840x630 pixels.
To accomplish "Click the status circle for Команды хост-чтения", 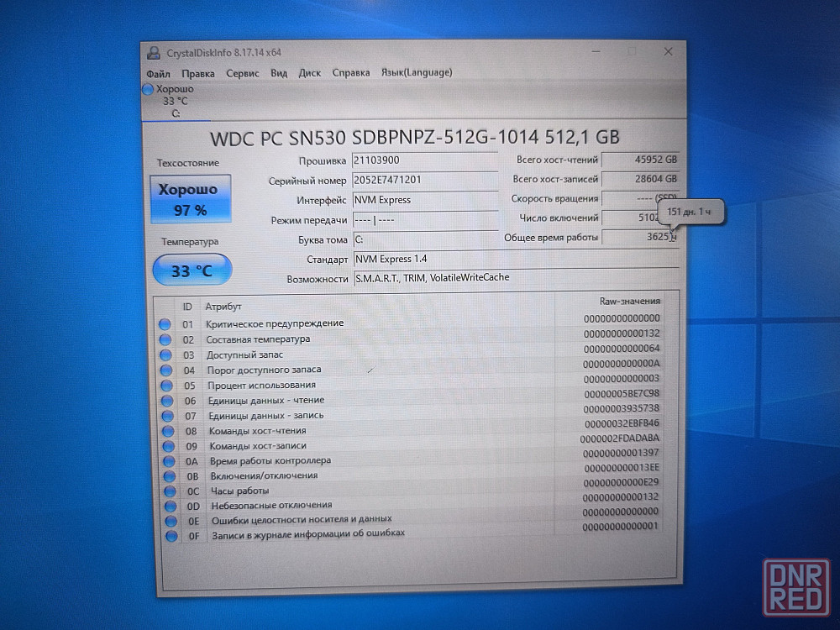I will 168,431.
